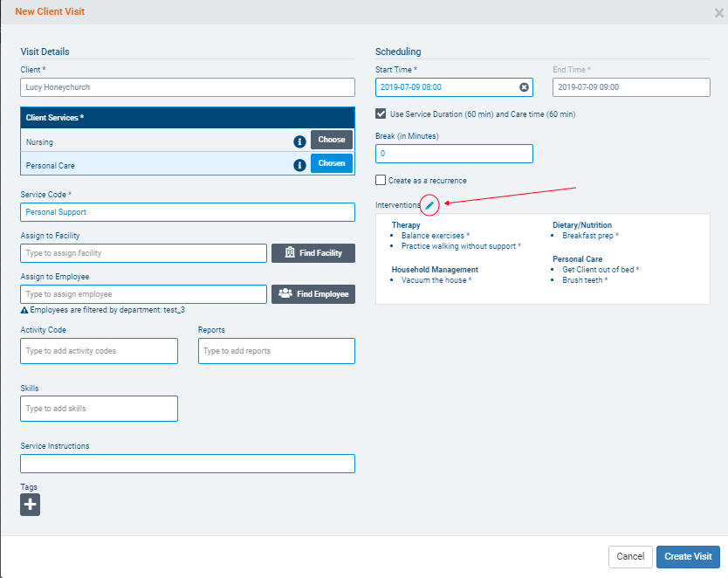Close the New Client Visit dialog
728x578 pixels.
click(x=718, y=13)
